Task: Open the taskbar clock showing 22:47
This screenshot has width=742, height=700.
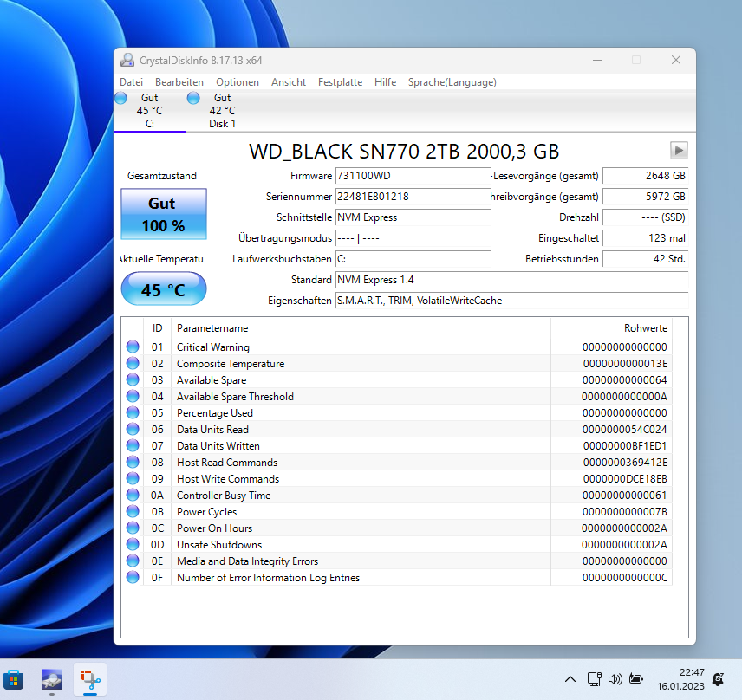Action: [x=680, y=679]
